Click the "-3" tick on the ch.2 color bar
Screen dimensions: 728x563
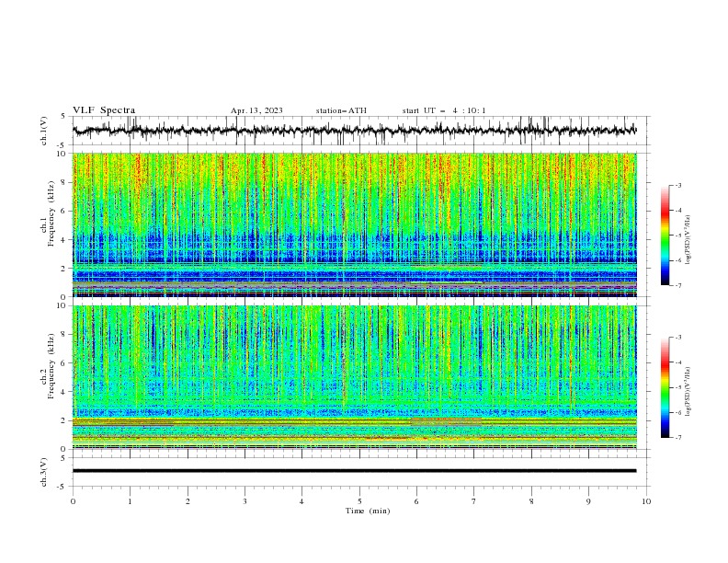tap(678, 338)
